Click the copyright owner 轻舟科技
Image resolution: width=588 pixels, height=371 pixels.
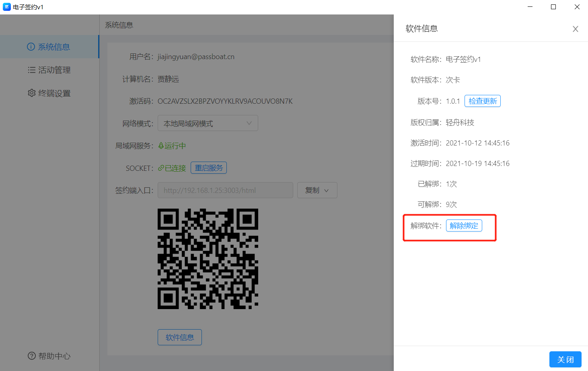(460, 122)
